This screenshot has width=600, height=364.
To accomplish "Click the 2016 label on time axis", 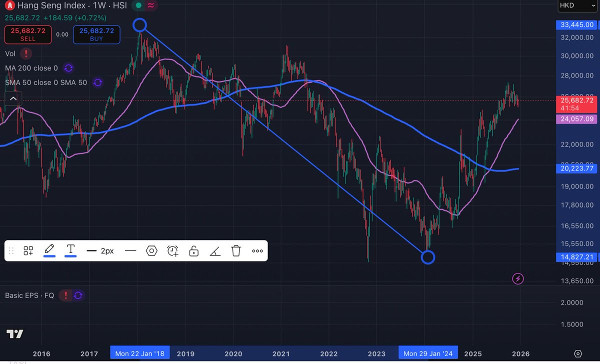I will 41,353.
